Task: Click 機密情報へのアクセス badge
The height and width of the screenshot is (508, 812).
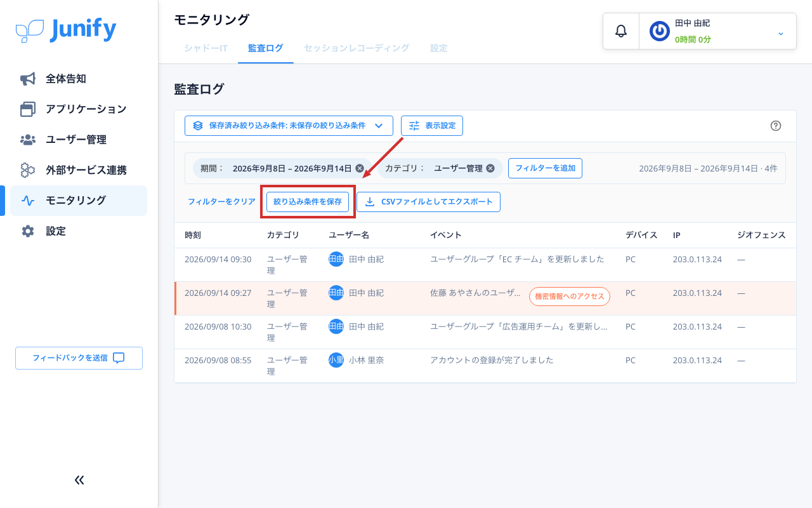Action: tap(570, 297)
